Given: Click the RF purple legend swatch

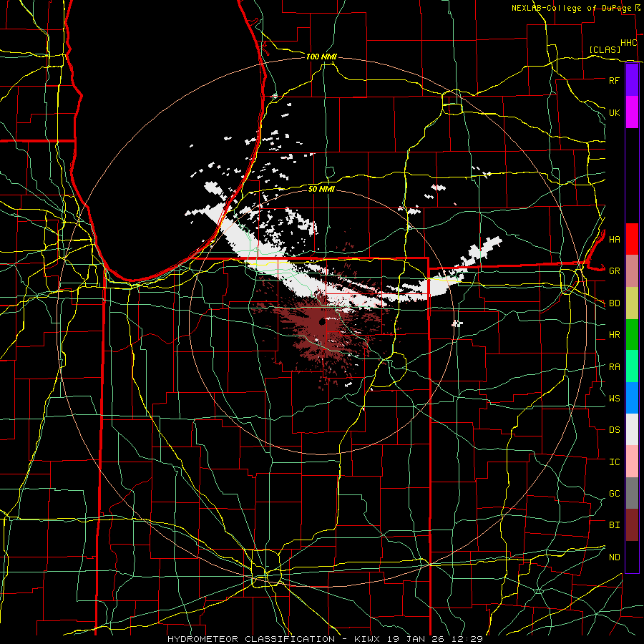Looking at the screenshot, I should tap(632, 80).
